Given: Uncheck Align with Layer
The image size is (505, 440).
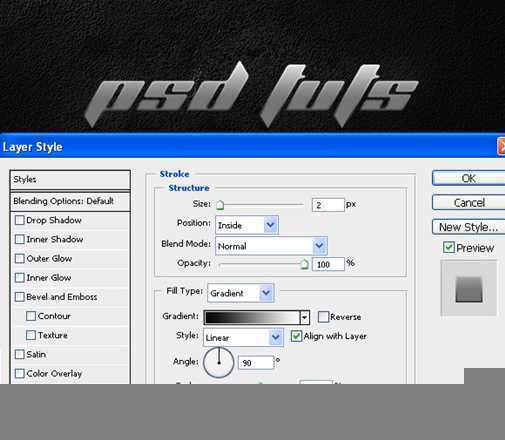Looking at the screenshot, I should pyautogui.click(x=296, y=336).
